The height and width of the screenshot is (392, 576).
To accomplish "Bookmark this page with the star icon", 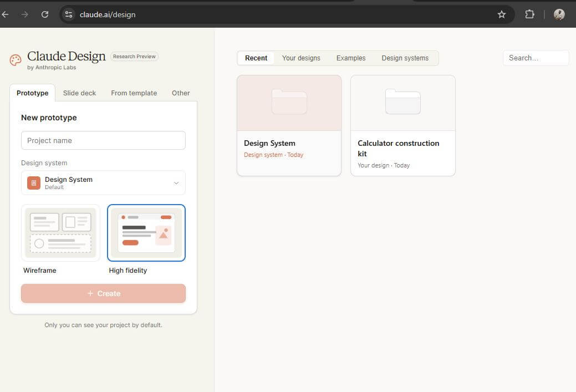I will [x=501, y=14].
